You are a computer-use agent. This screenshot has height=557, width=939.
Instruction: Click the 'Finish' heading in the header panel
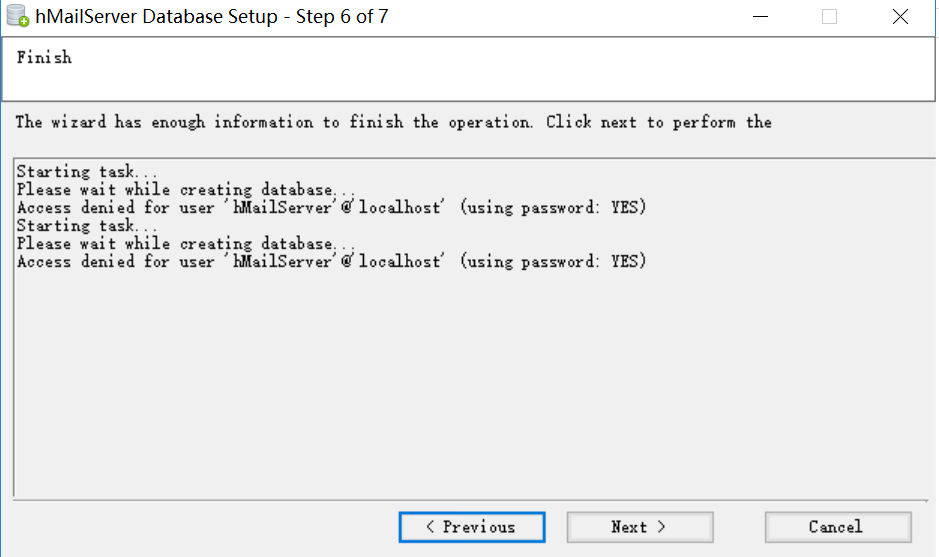[x=44, y=57]
